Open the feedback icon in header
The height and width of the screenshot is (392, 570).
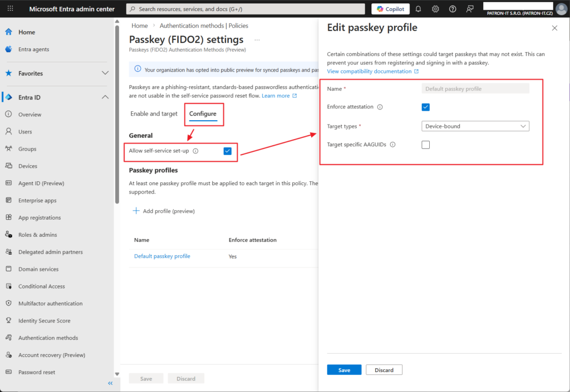click(x=470, y=9)
